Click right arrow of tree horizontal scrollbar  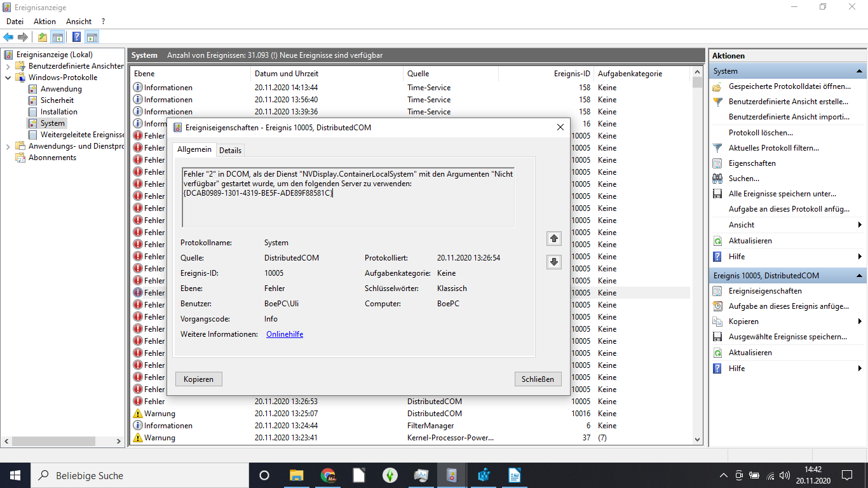(118, 441)
